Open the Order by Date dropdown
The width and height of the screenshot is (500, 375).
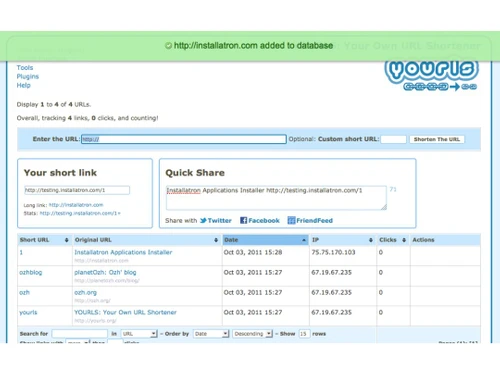coord(211,334)
